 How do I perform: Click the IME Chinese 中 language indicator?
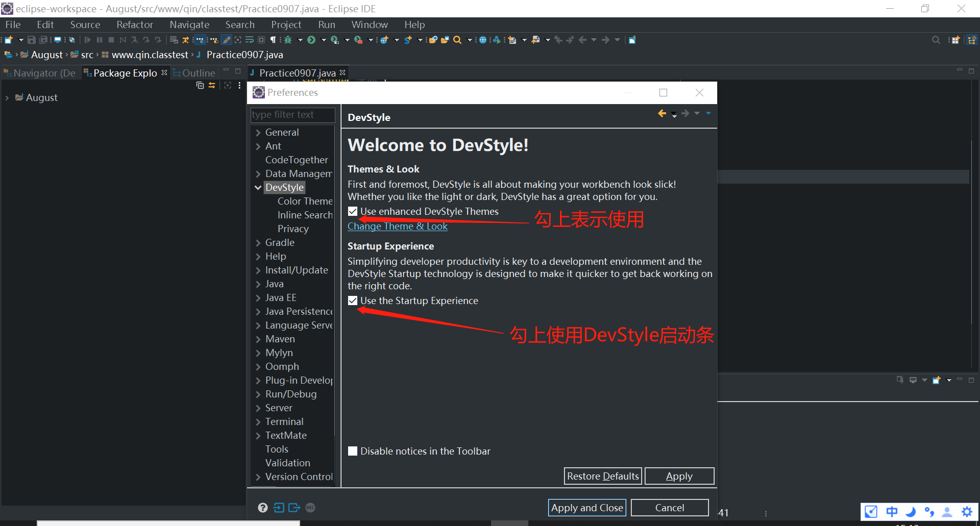pos(892,512)
